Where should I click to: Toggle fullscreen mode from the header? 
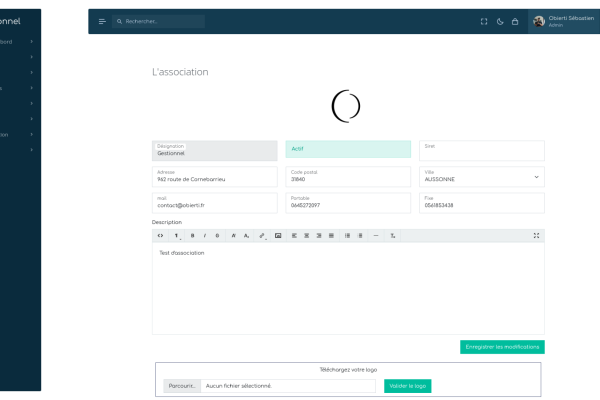pos(484,21)
